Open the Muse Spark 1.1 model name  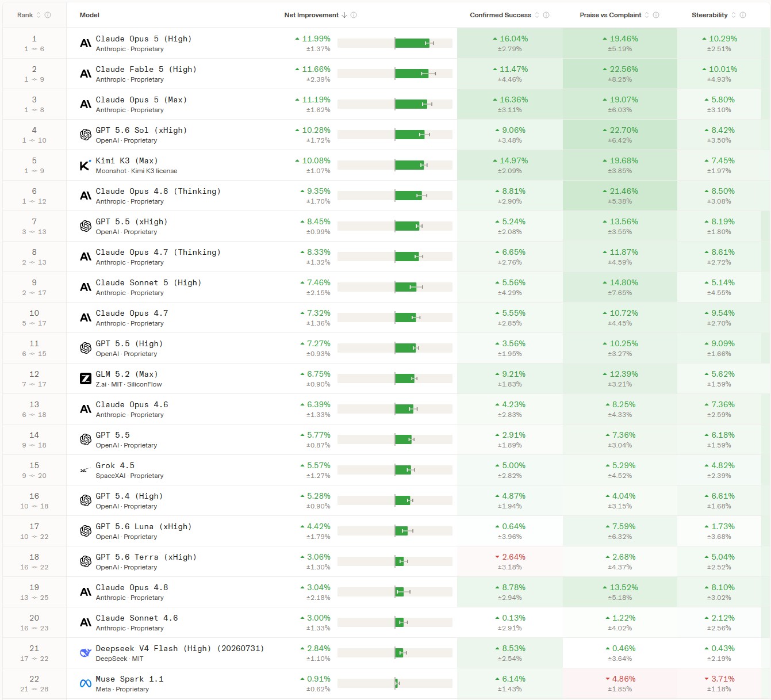click(x=129, y=679)
